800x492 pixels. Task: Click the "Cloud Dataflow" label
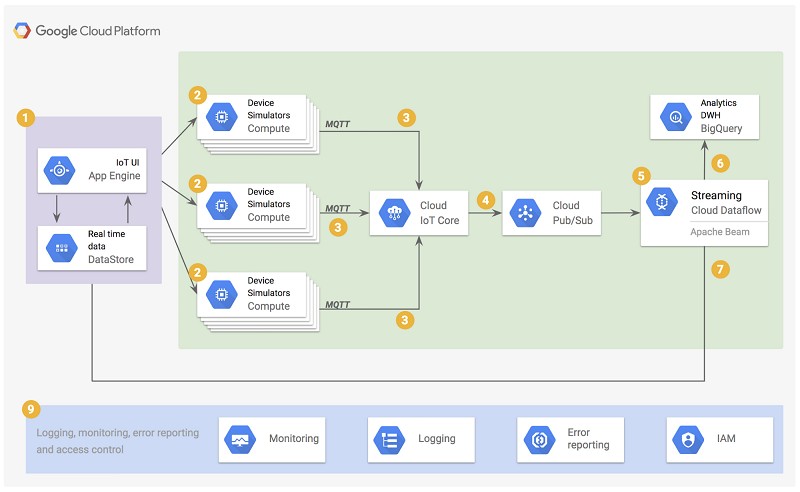pyautogui.click(x=726, y=210)
